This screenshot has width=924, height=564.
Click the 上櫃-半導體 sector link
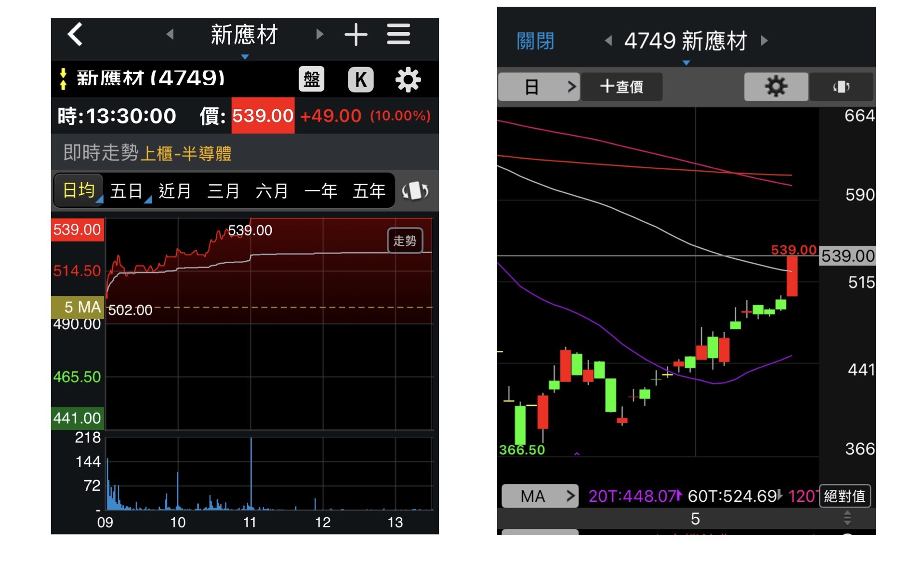coord(186,154)
